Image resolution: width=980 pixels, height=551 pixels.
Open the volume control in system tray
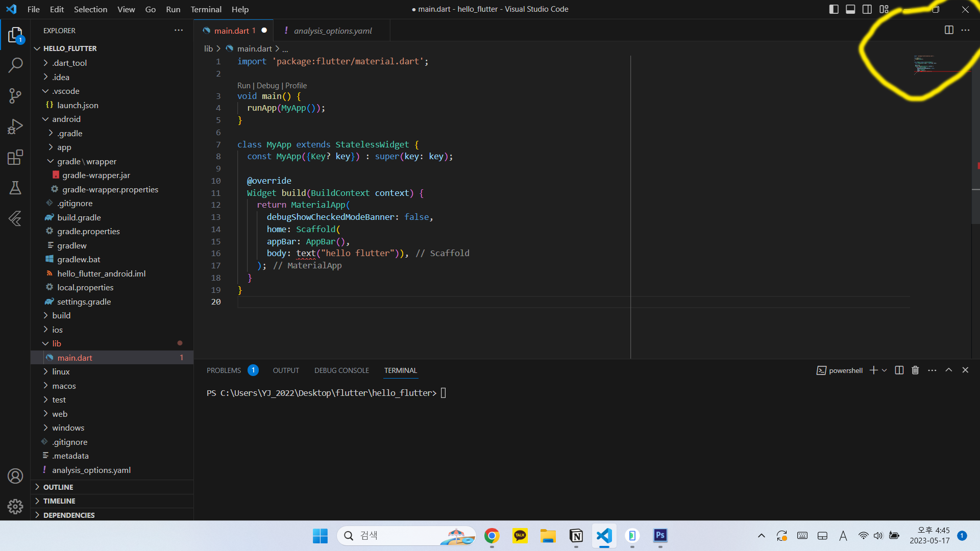point(878,536)
